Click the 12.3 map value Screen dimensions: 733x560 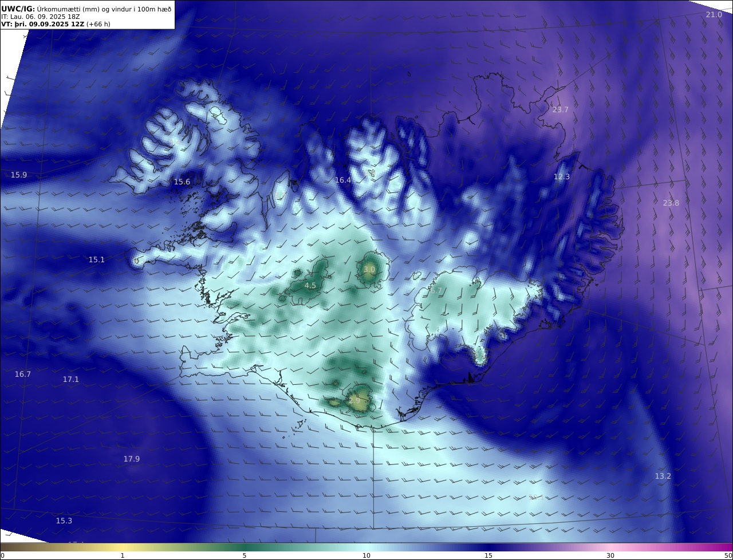click(x=562, y=176)
